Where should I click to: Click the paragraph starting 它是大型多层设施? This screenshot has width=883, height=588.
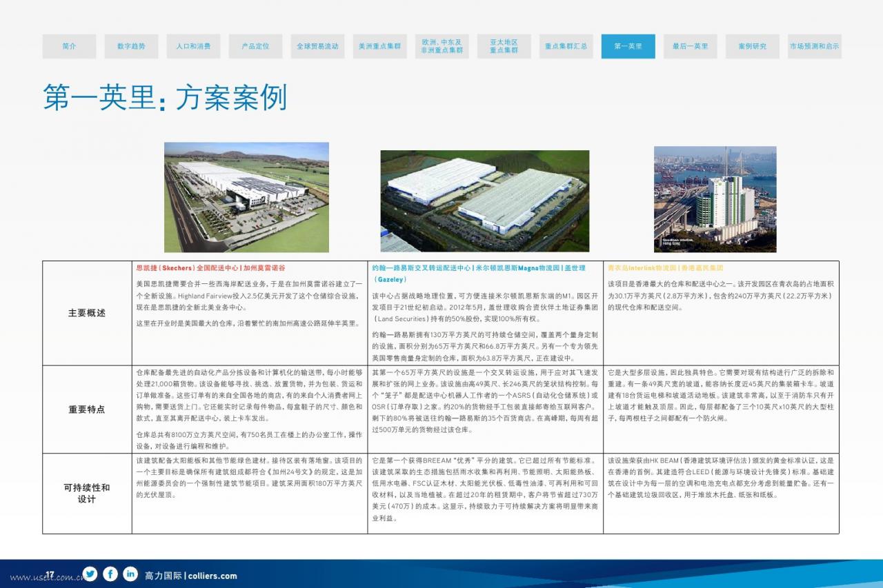(x=721, y=395)
